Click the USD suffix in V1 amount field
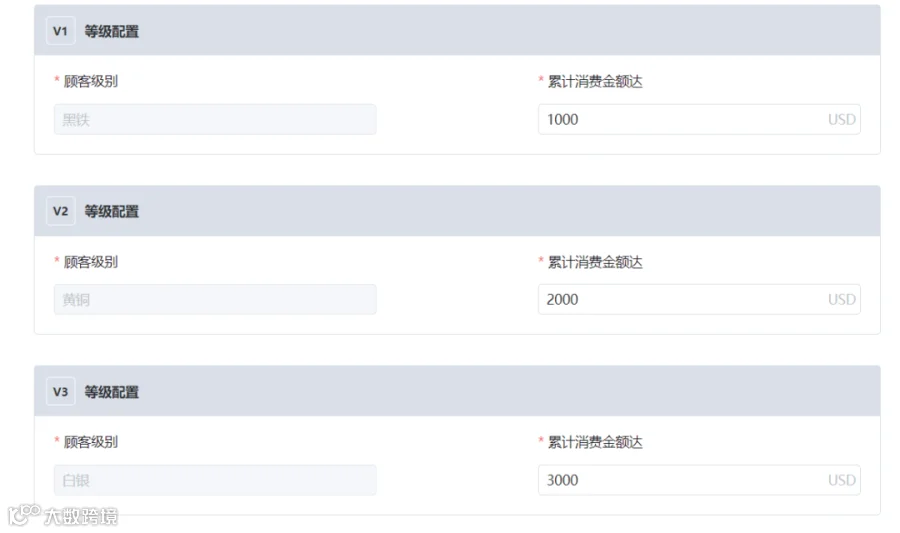900x533 pixels. click(x=841, y=119)
